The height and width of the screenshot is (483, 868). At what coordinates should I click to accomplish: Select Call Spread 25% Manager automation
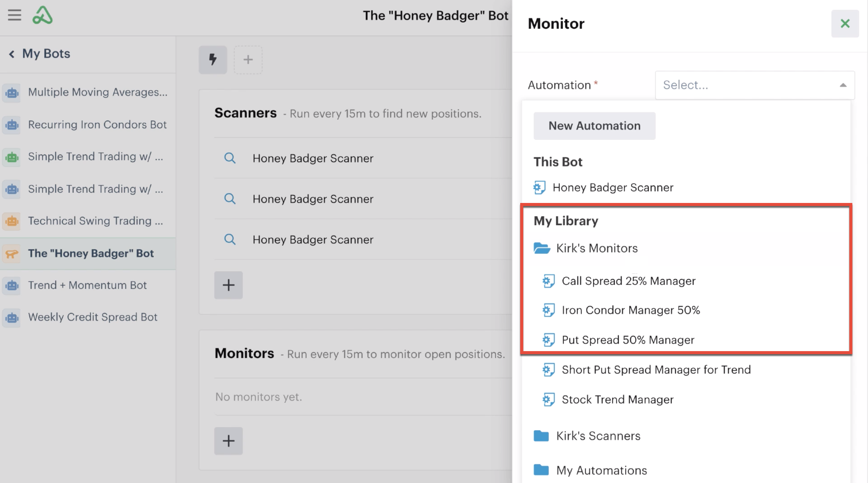tap(628, 281)
